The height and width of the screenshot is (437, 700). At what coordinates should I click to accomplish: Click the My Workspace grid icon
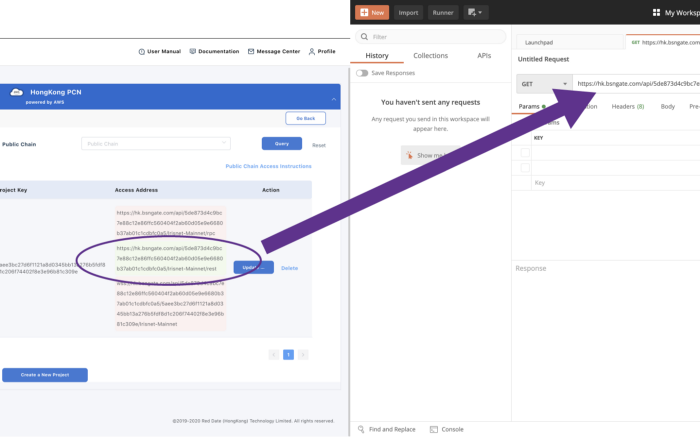[656, 12]
